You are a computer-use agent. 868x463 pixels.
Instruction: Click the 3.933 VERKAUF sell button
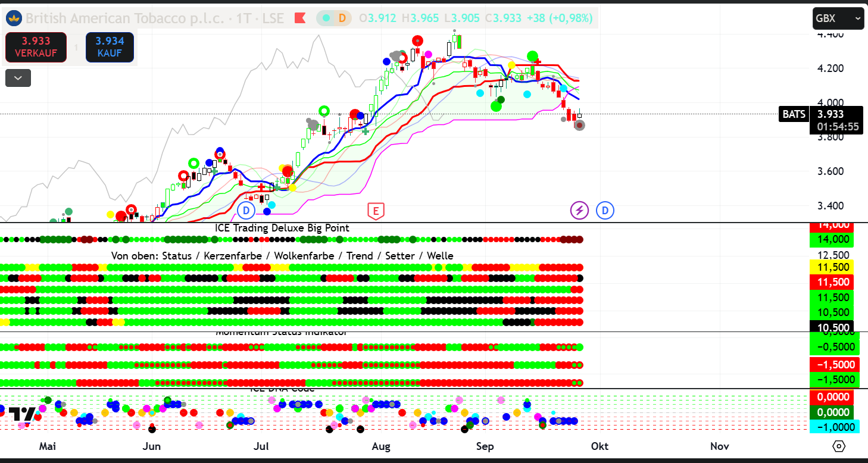[x=36, y=47]
